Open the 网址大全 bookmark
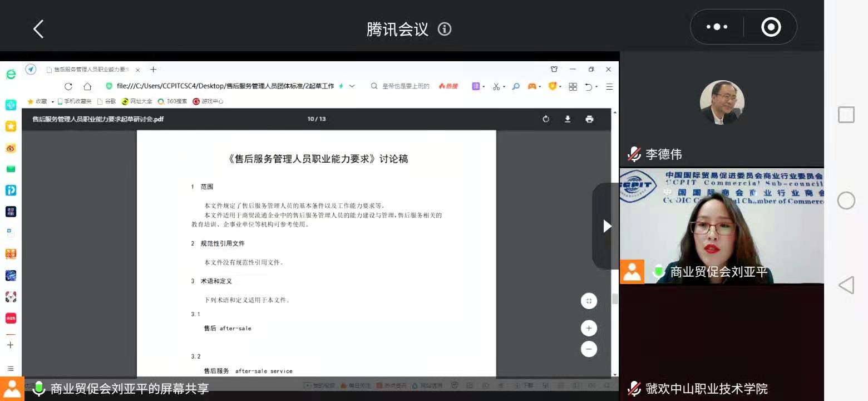The height and width of the screenshot is (401, 868). 137,101
